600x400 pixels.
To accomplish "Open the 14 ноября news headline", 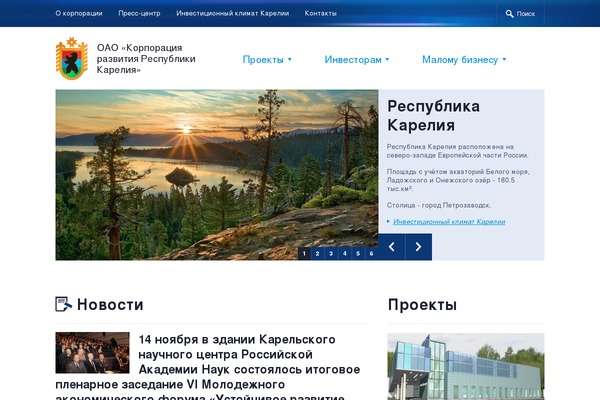I will [209, 369].
